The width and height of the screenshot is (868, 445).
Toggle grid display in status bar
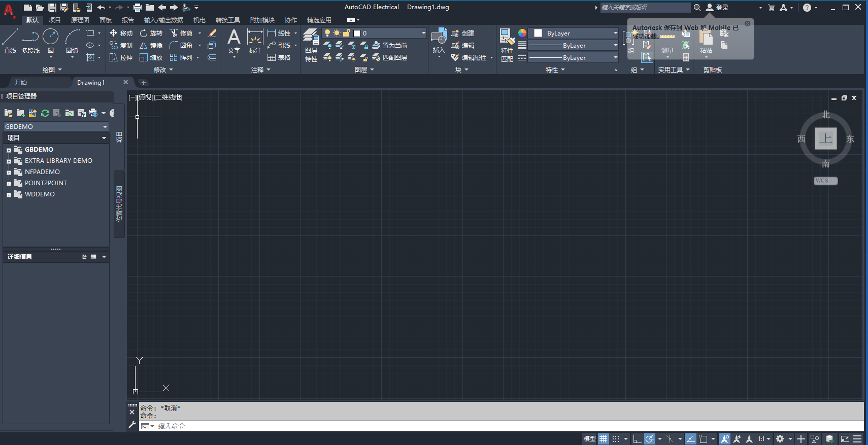click(x=603, y=439)
